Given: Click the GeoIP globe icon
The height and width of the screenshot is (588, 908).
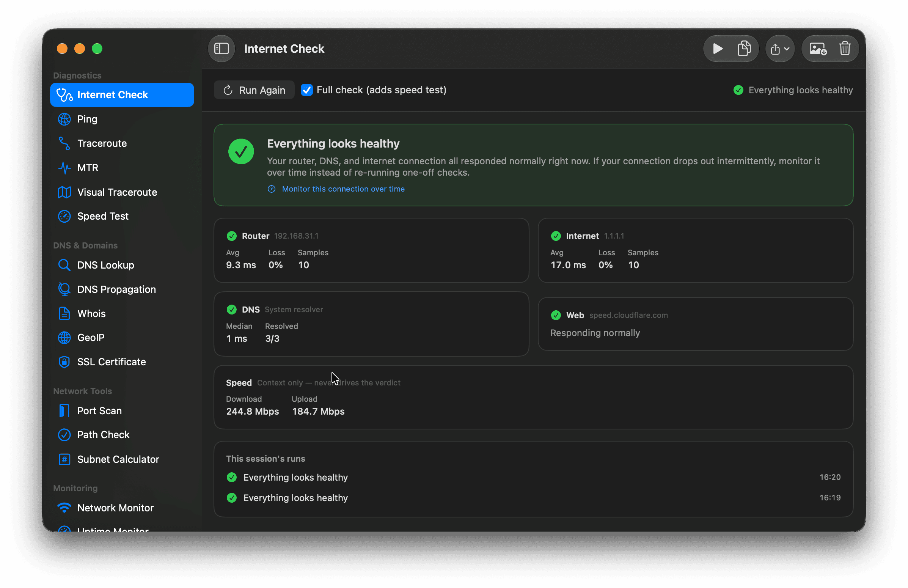Looking at the screenshot, I should [64, 338].
